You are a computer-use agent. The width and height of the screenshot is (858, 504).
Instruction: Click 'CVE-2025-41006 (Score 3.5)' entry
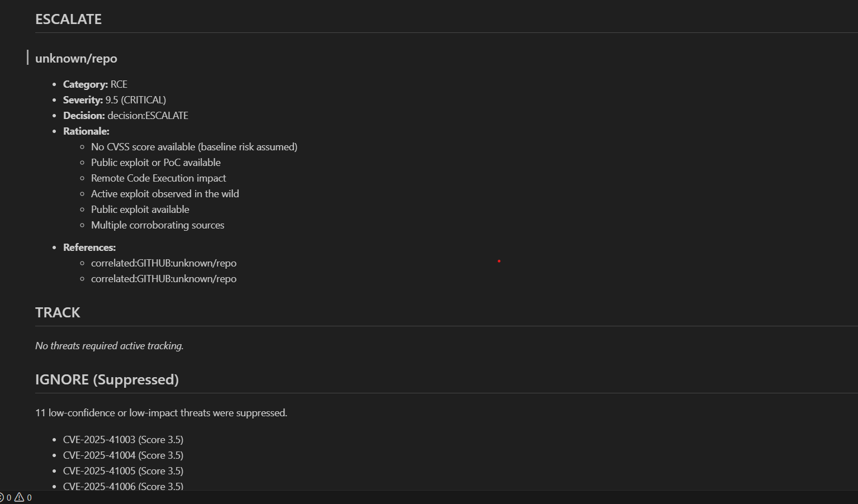[x=123, y=486]
